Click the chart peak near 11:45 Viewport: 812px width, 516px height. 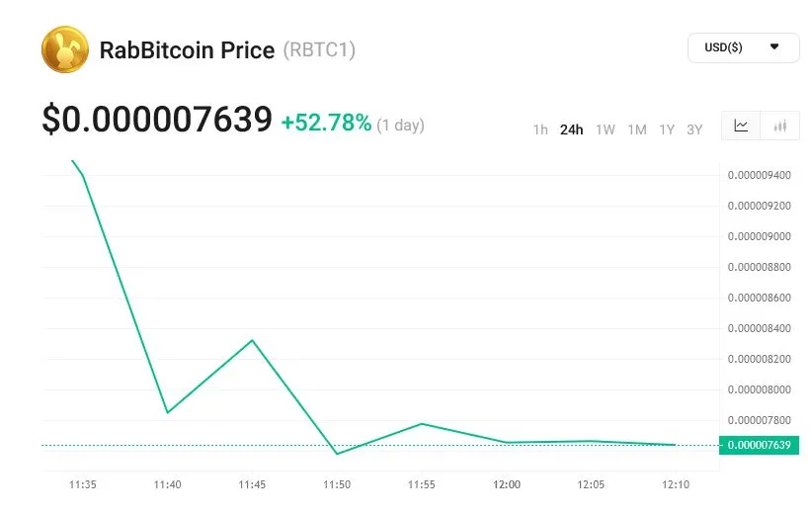pos(253,340)
